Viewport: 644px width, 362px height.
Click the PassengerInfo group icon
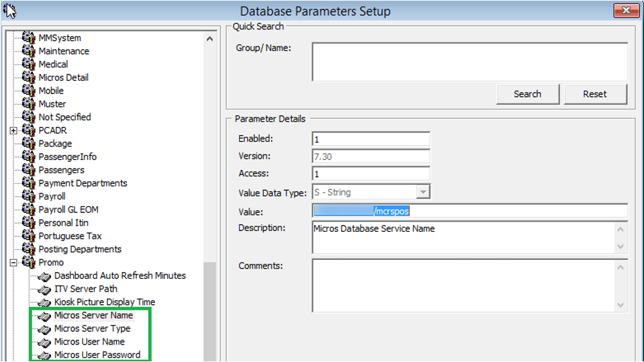(x=28, y=156)
